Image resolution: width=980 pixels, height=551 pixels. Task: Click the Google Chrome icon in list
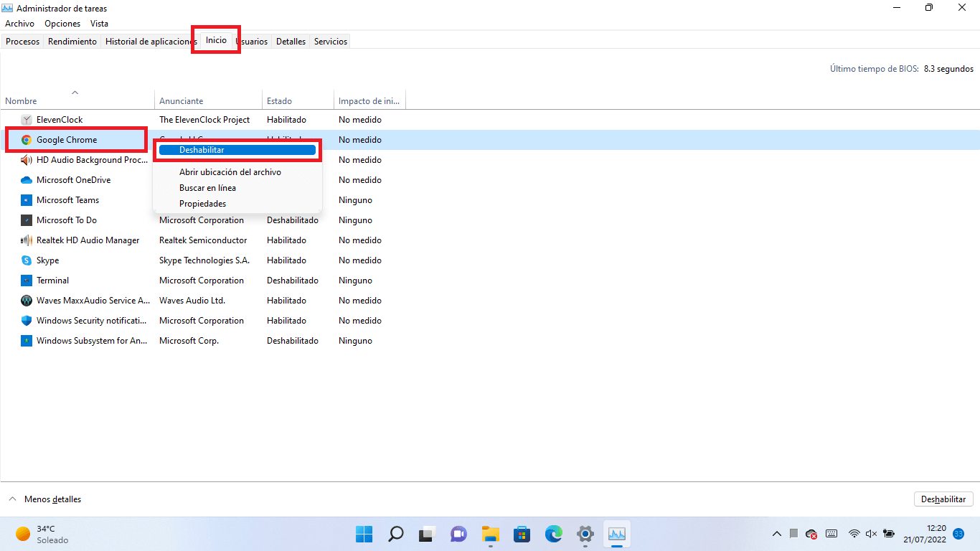tap(27, 140)
